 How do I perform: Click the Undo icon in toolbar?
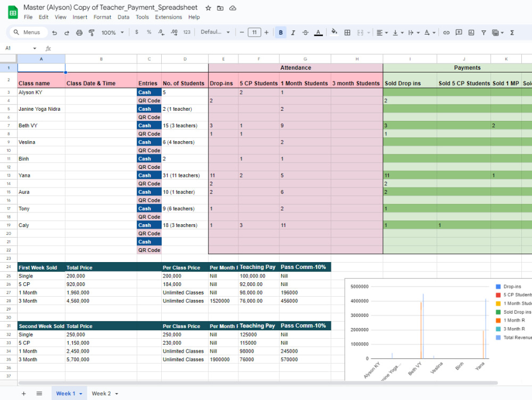pyautogui.click(x=54, y=32)
